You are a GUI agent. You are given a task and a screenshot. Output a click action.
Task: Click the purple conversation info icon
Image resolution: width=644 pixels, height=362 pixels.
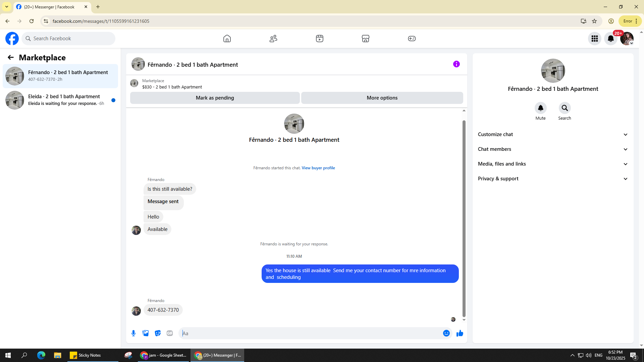(456, 64)
